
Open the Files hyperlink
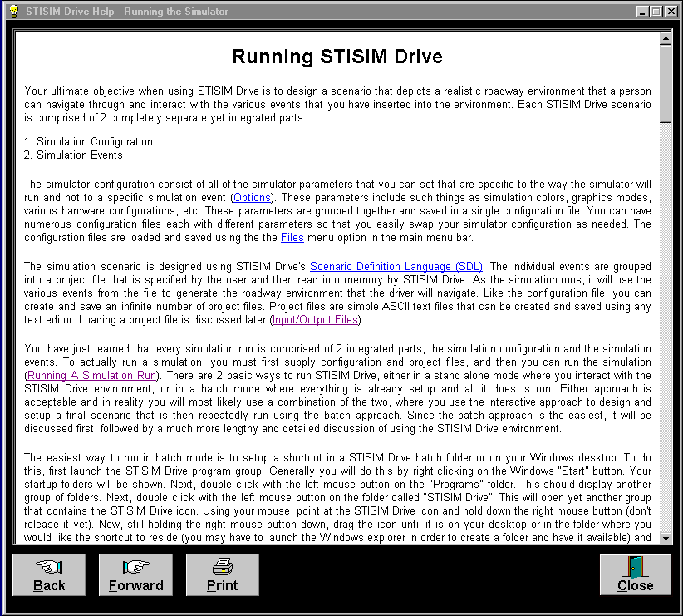(292, 237)
